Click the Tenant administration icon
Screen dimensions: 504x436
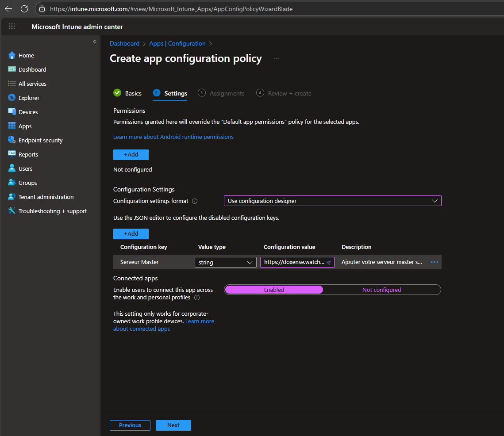[12, 197]
